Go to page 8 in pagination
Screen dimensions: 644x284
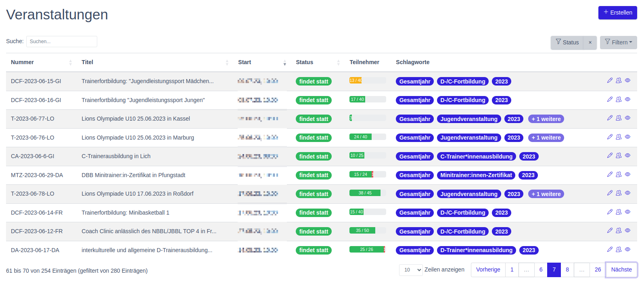(567, 270)
